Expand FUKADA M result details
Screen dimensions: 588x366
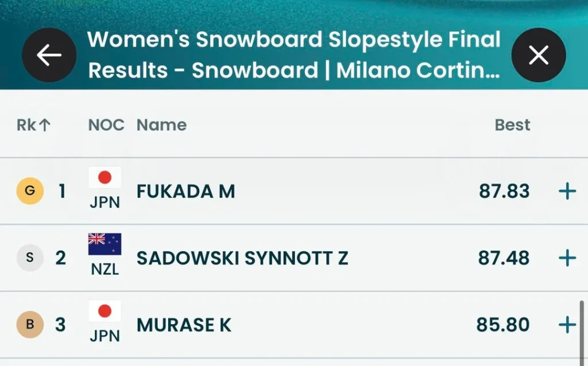click(567, 191)
